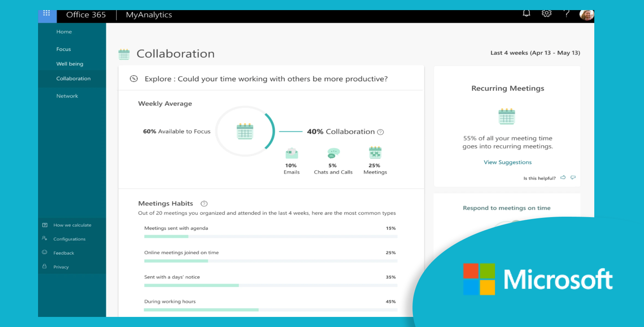Viewport: 644px width, 327px height.
Task: Click the Chats and Calls bubble icon
Action: pos(333,153)
